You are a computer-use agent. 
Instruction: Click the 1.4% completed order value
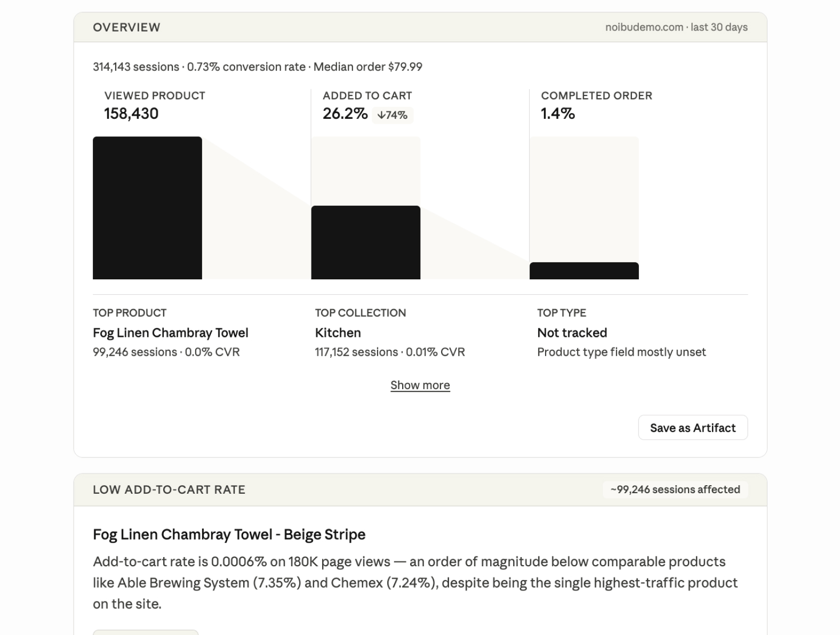click(558, 114)
